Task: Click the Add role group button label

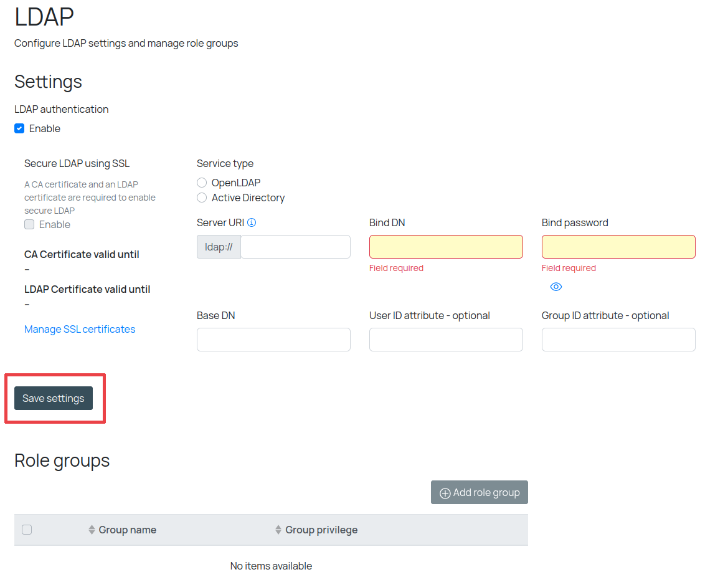Action: (486, 492)
